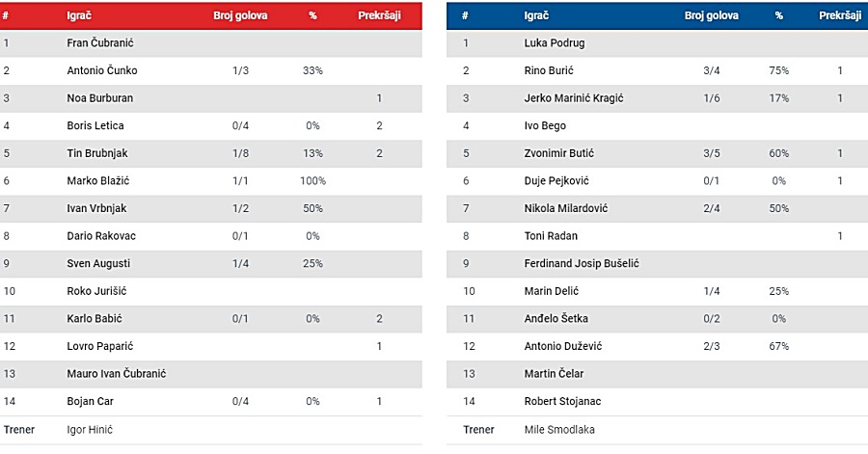The image size is (868, 454).
Task: Open Ferdinand Josip Bušelić's row
Action: (x=657, y=264)
